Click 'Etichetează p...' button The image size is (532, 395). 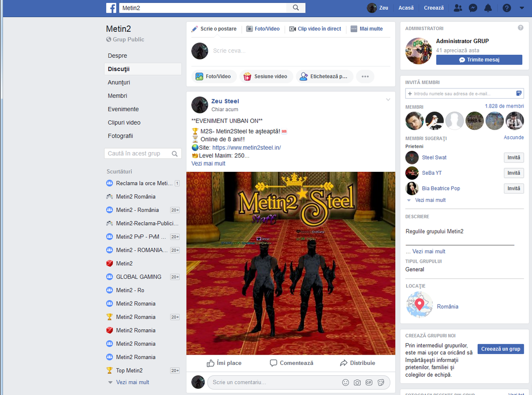324,77
